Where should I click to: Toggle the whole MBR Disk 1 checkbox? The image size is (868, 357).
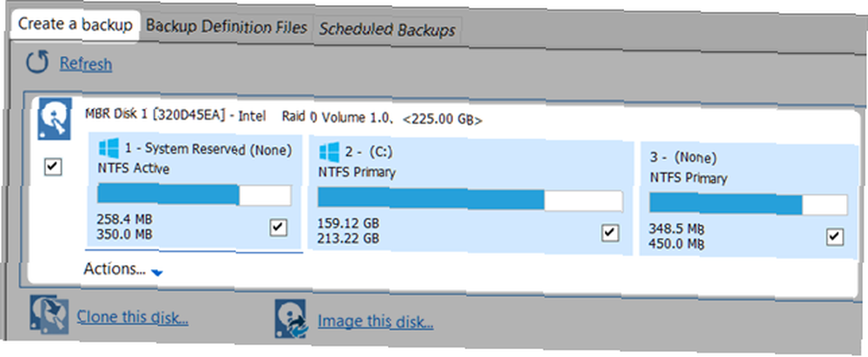click(x=53, y=167)
